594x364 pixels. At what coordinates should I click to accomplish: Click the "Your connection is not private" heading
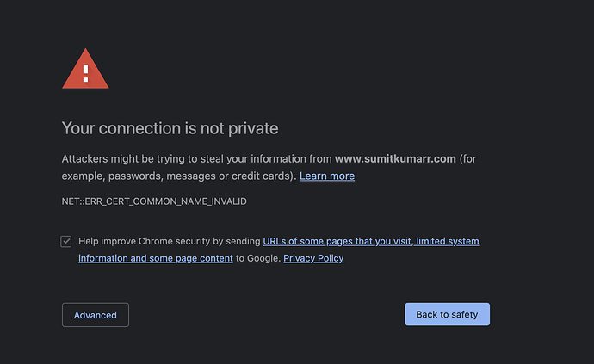click(x=170, y=129)
